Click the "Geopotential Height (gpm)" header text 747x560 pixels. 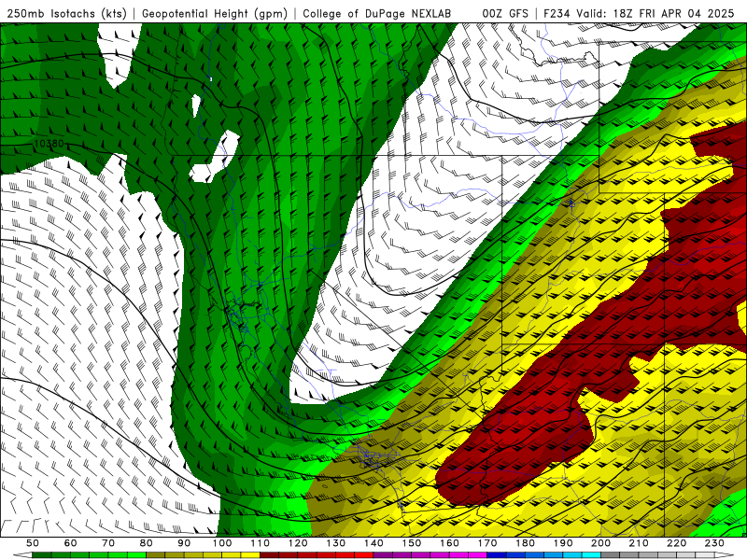coord(215,13)
